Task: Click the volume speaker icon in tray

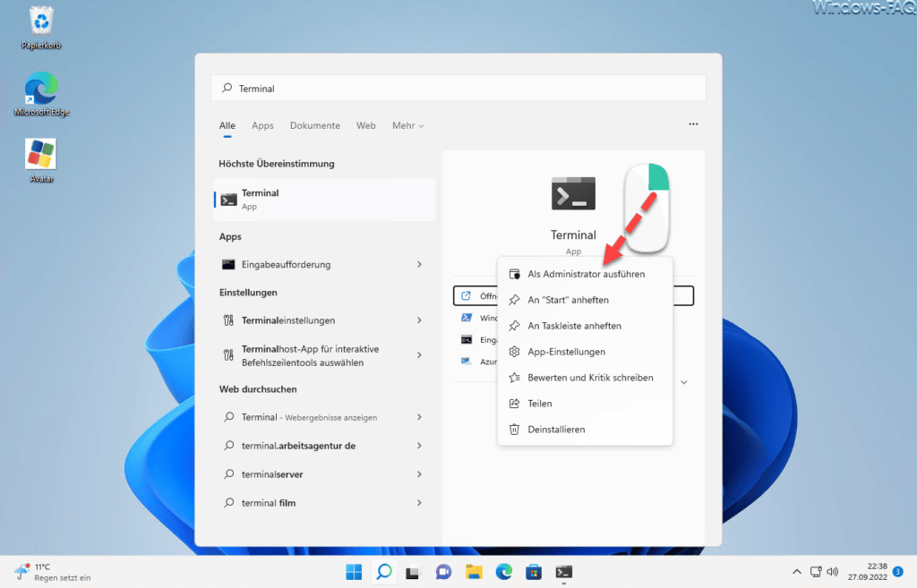Action: tap(832, 572)
